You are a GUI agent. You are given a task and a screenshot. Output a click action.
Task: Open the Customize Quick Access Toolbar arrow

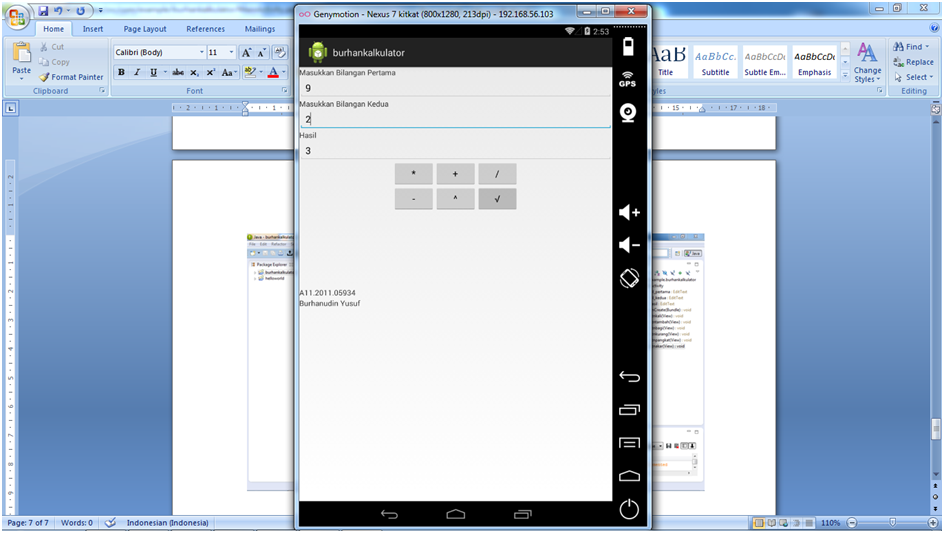(101, 11)
